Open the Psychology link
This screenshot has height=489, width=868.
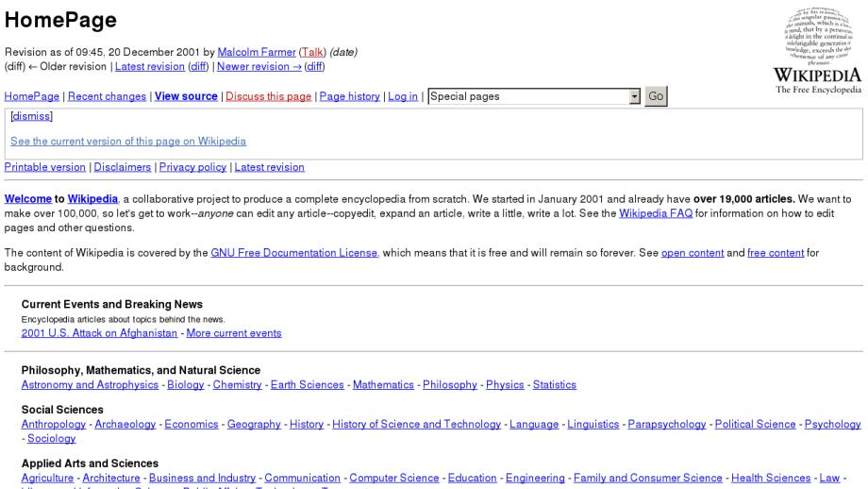click(x=832, y=424)
